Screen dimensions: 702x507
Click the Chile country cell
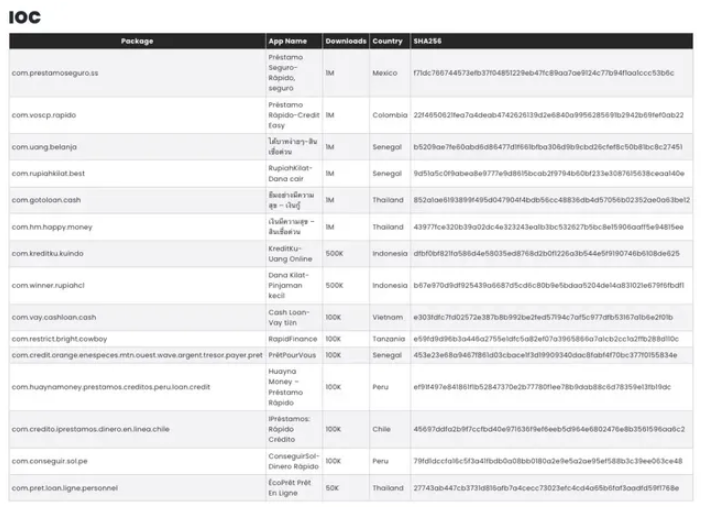tap(381, 429)
